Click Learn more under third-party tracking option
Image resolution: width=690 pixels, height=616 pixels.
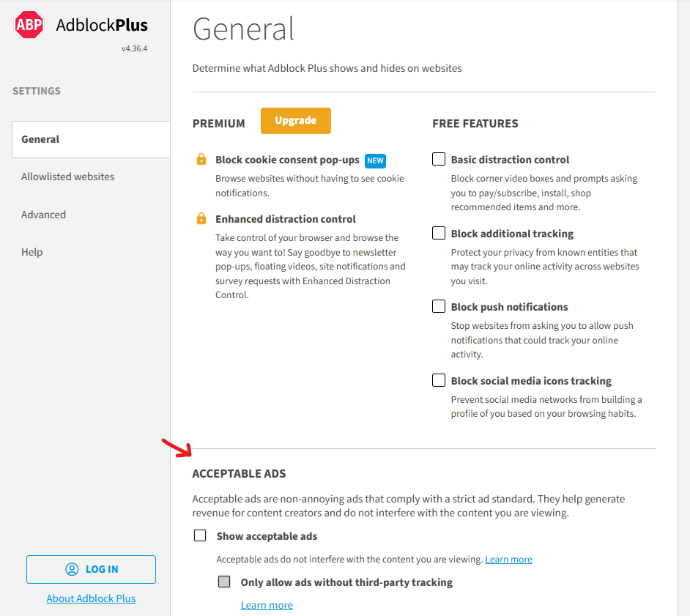coord(267,604)
